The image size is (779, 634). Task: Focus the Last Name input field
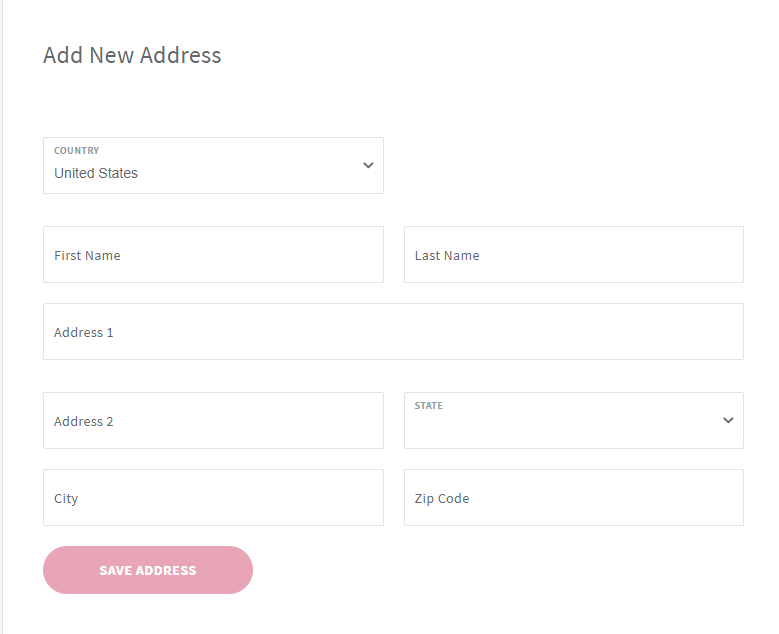point(574,254)
